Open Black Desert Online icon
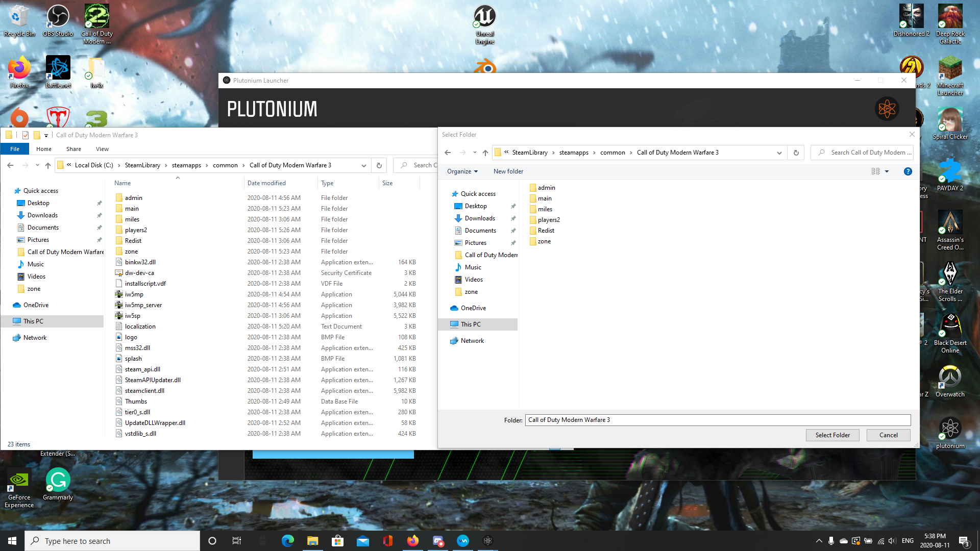Screen dimensions: 980x551 950,333
